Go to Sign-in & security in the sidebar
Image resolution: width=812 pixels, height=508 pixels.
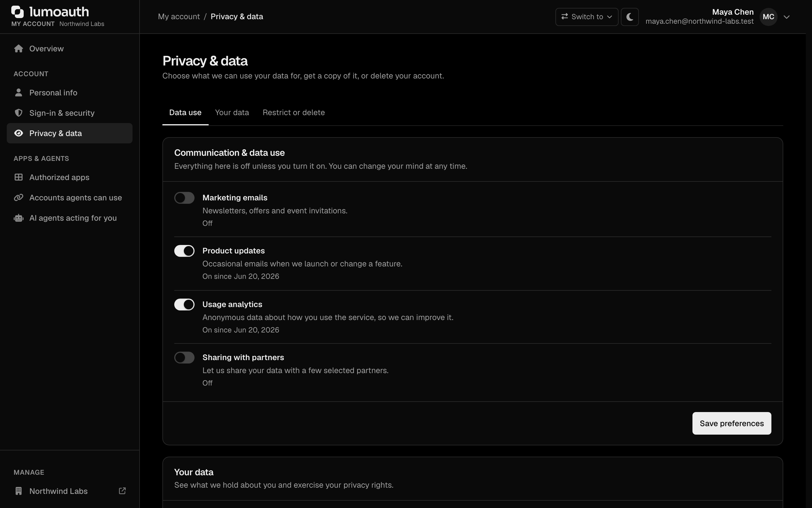69,113
